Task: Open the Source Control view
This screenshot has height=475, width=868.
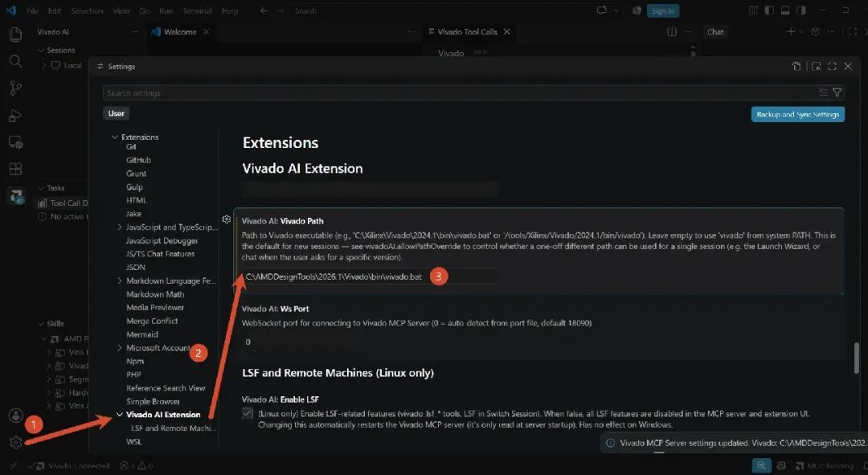Action: [x=15, y=88]
